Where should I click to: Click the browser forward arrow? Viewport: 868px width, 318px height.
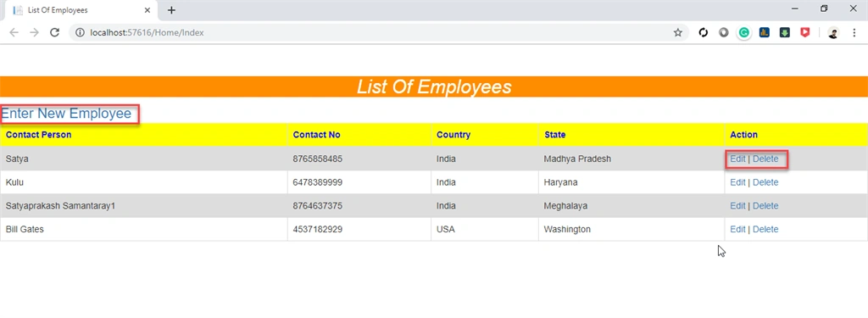tap(34, 33)
